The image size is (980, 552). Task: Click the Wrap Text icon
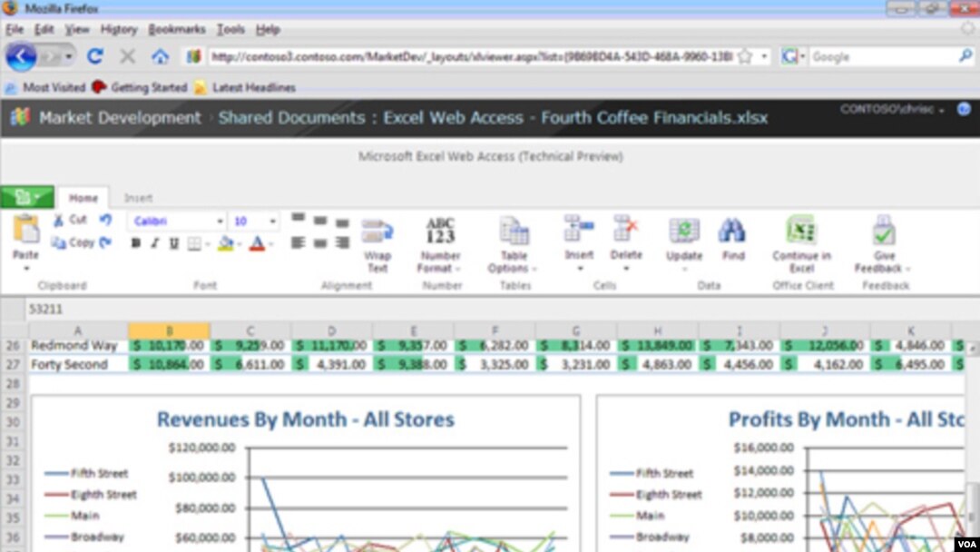(x=377, y=231)
